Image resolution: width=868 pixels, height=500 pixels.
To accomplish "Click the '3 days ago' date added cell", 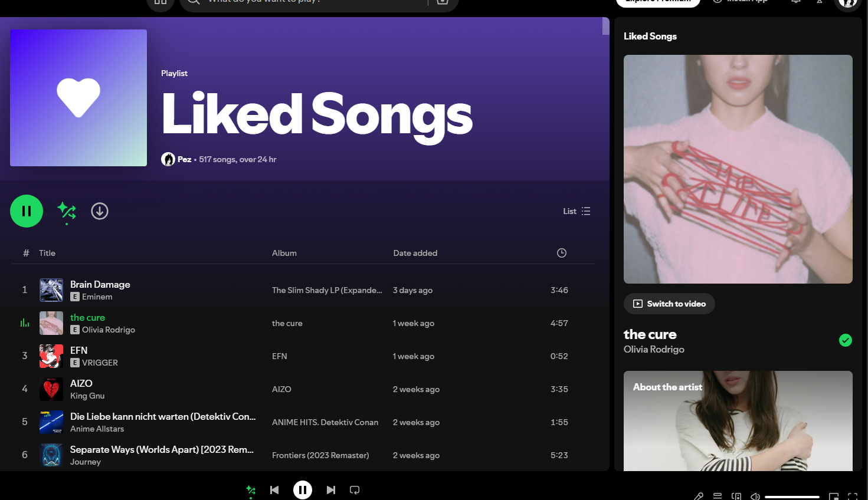I will pyautogui.click(x=413, y=290).
